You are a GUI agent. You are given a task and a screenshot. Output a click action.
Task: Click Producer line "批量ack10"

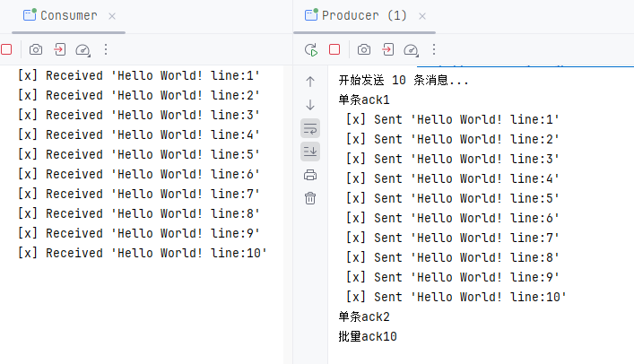click(x=368, y=336)
